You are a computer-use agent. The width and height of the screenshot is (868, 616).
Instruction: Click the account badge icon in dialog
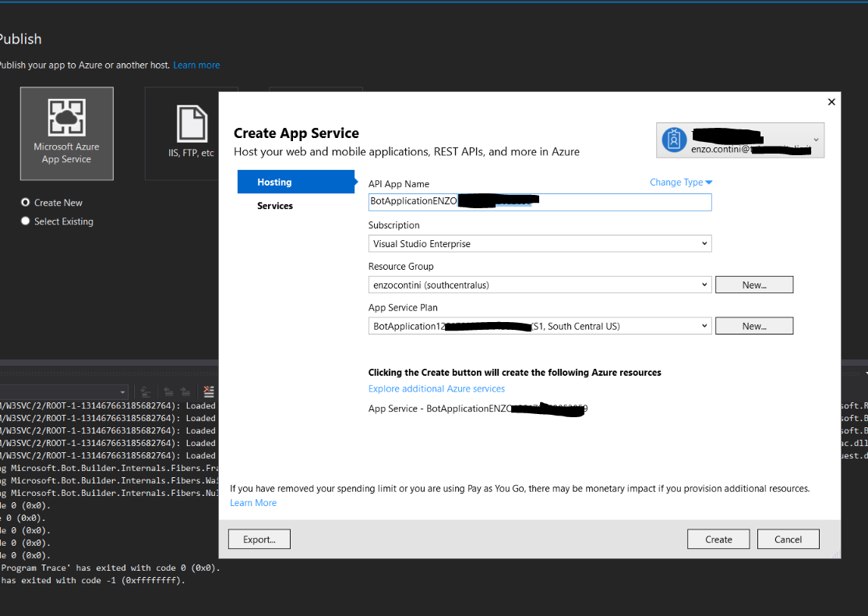673,140
